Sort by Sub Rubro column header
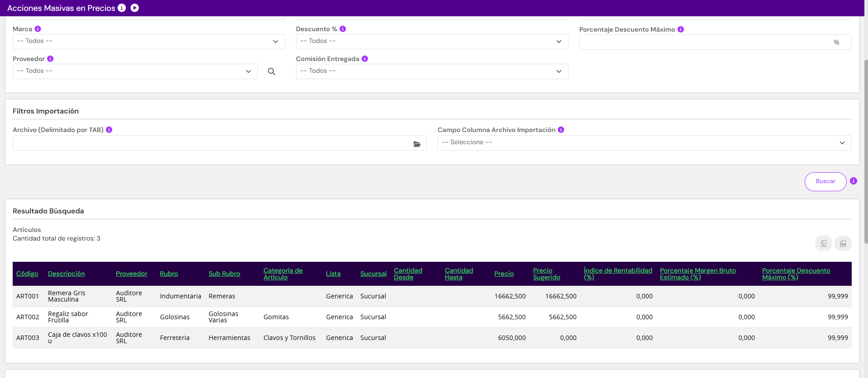The height and width of the screenshot is (378, 868). pyautogui.click(x=224, y=274)
